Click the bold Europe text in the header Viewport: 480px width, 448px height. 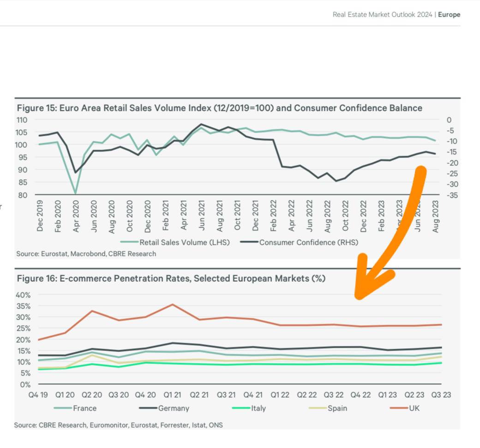[x=449, y=15]
